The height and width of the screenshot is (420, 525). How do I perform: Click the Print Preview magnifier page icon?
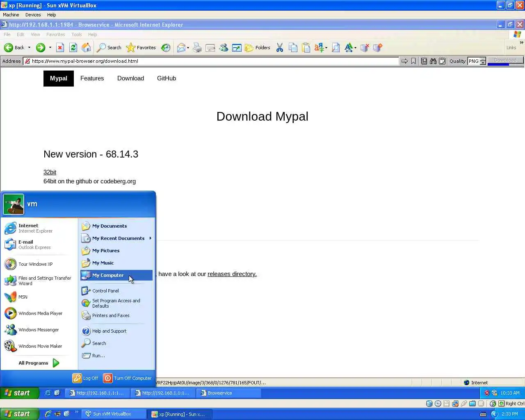point(336,48)
